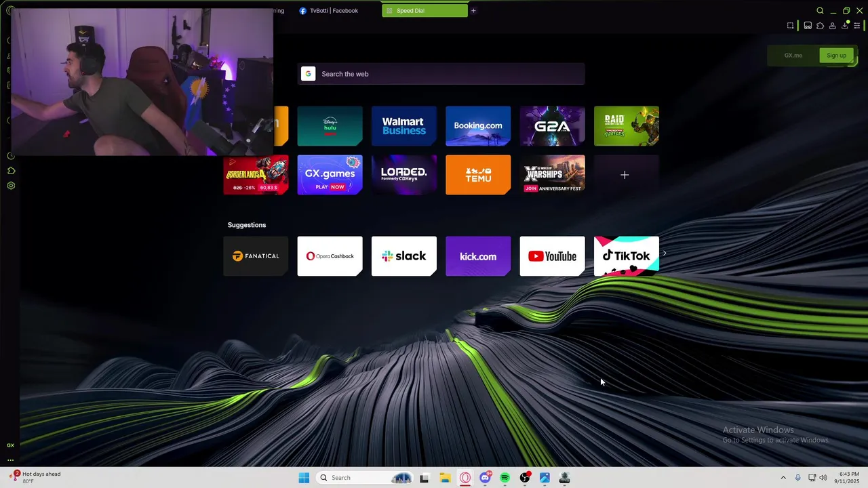The width and height of the screenshot is (868, 488).
Task: Open the Hot days ahead weather widget
Action: point(35,477)
